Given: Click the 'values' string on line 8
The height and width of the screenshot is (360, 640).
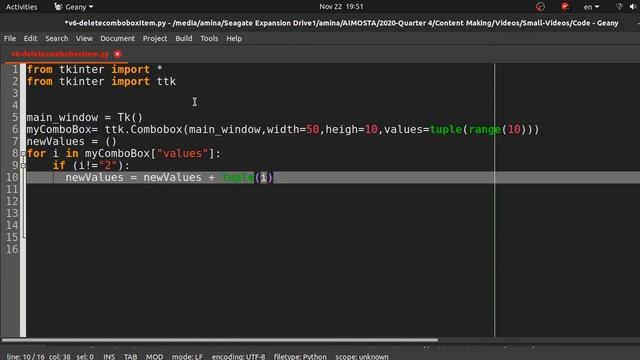Looking at the screenshot, I should (x=182, y=154).
